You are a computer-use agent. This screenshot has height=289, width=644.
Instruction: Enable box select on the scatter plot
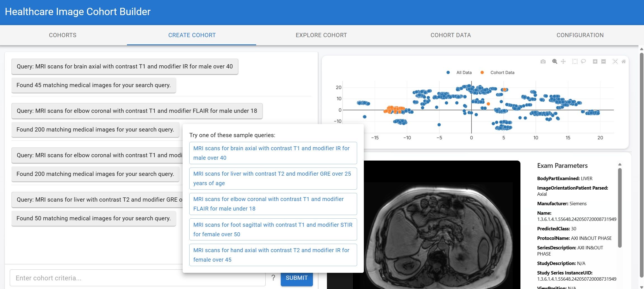[x=575, y=61]
